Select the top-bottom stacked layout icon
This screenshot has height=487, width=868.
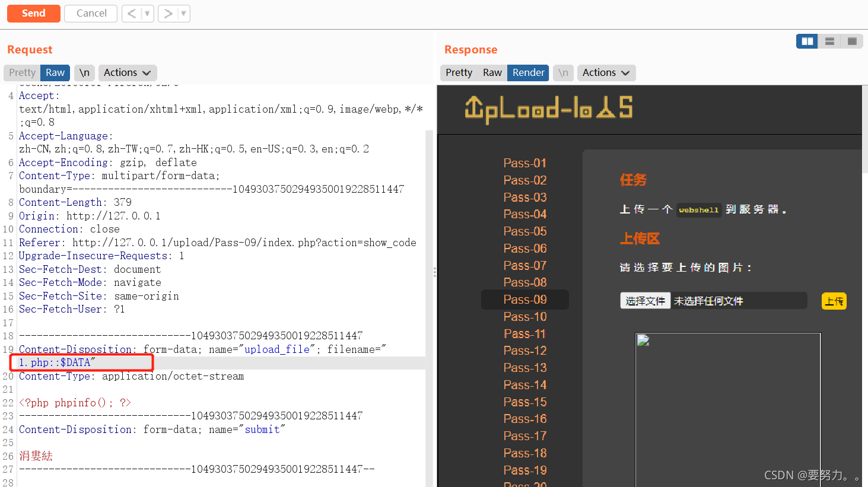click(829, 41)
